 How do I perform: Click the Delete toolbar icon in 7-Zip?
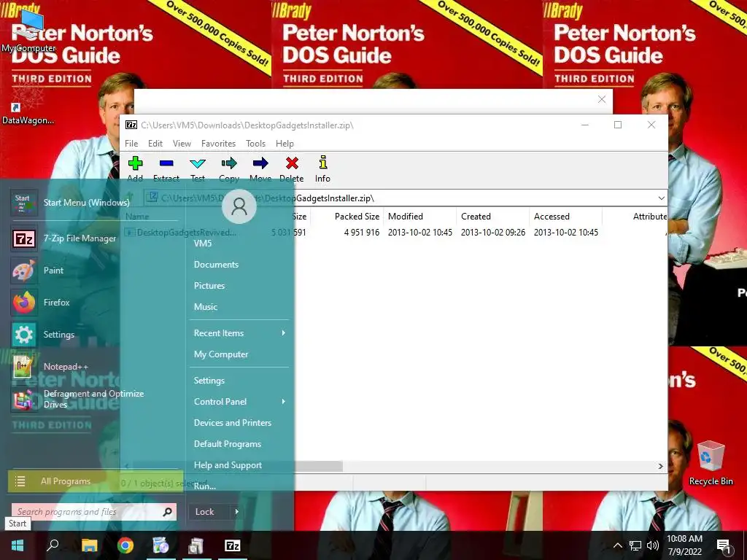point(292,163)
